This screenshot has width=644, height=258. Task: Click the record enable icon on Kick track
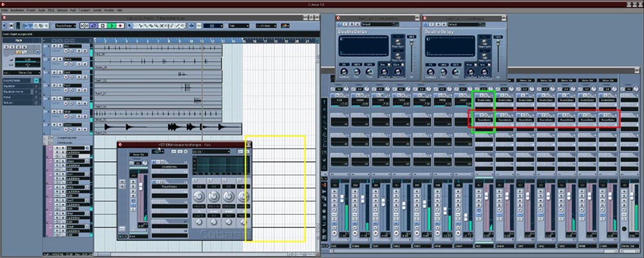coord(66,51)
